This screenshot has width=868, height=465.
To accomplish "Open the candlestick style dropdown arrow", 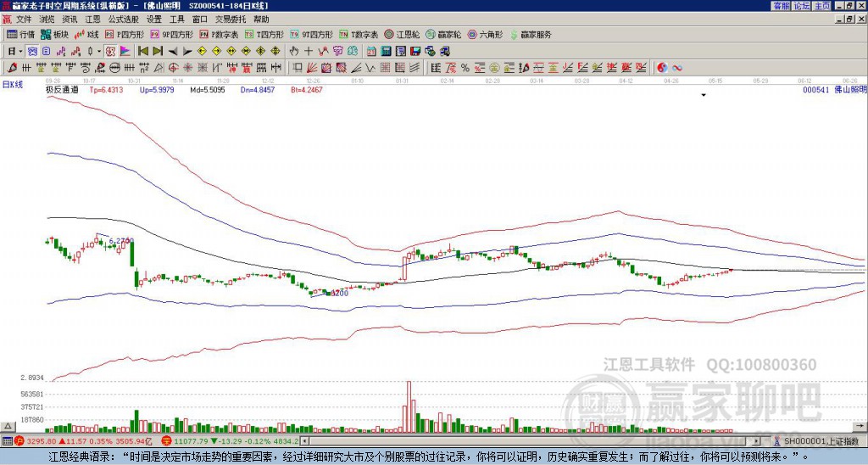I will point(99,52).
